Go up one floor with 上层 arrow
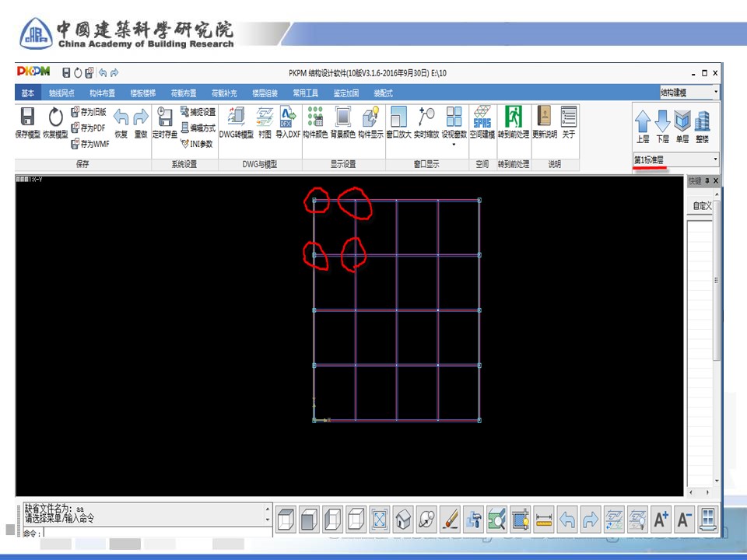Viewport: 747px width, 560px height. pyautogui.click(x=643, y=122)
